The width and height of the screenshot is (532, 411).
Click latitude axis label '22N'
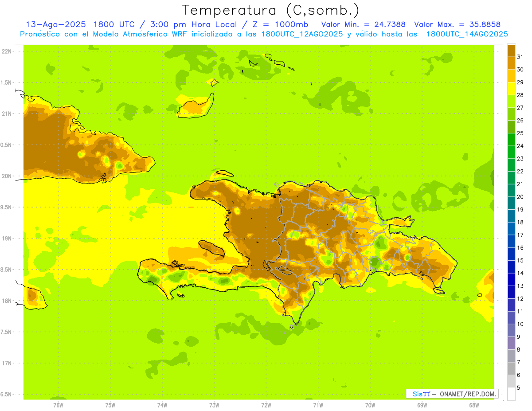[x=7, y=51]
